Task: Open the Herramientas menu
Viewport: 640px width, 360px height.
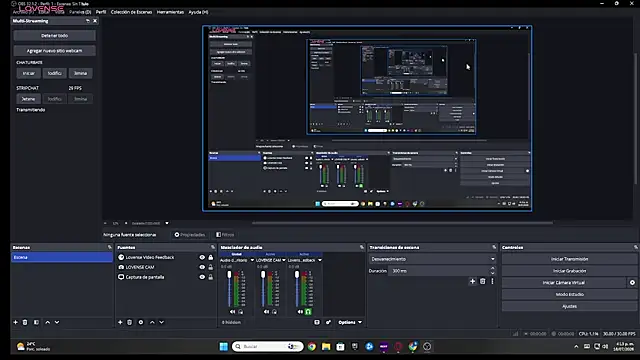Action: click(170, 12)
